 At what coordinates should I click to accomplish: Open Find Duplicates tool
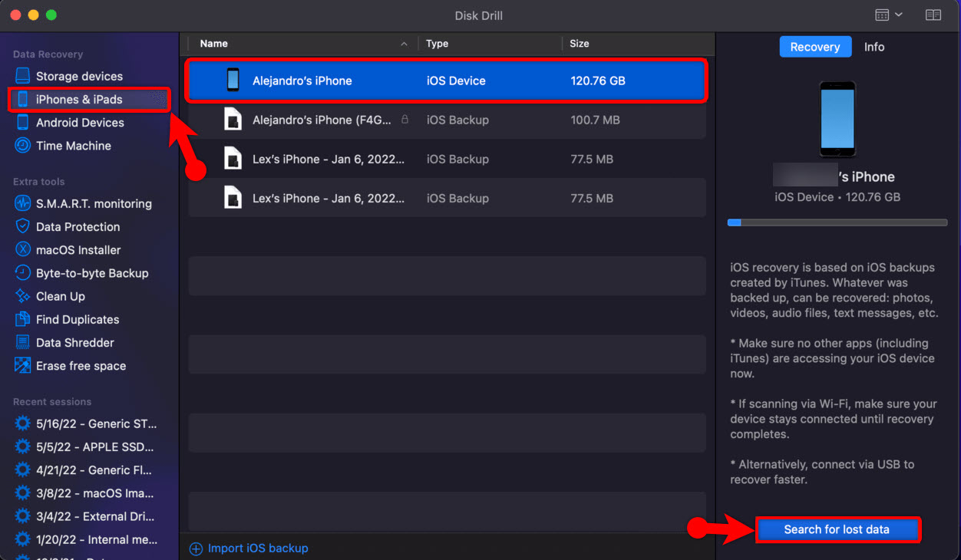tap(77, 320)
